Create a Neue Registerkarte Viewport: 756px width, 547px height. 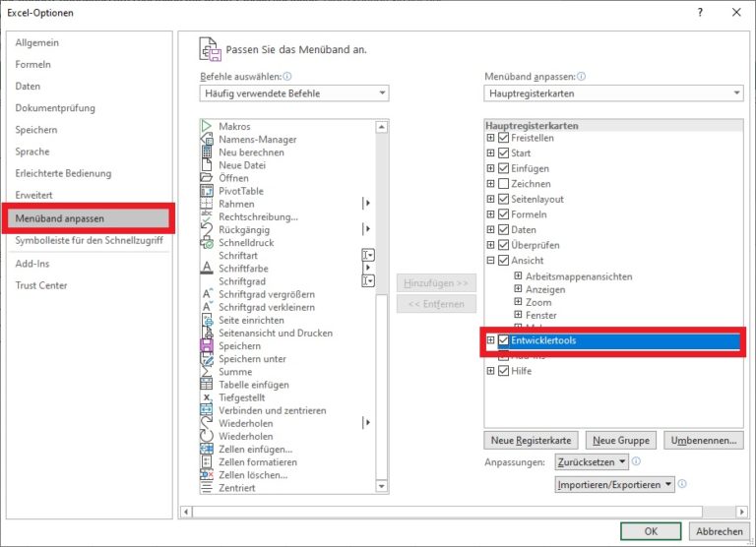click(x=531, y=440)
